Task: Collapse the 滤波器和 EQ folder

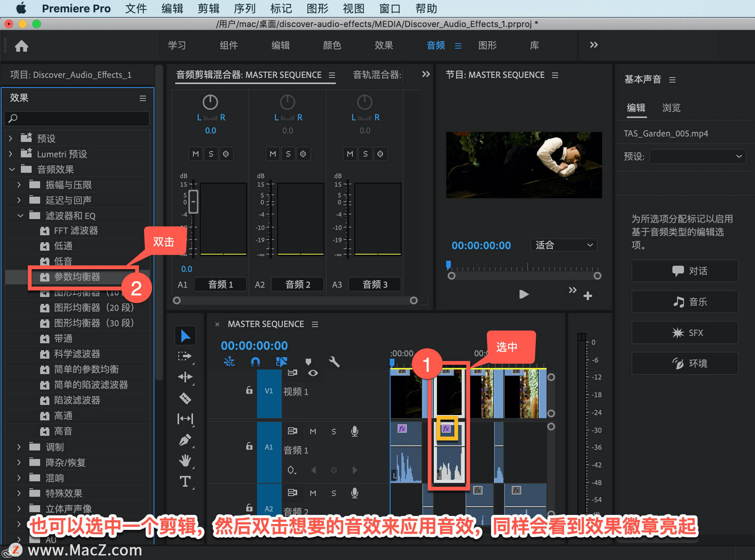Action: tap(20, 216)
